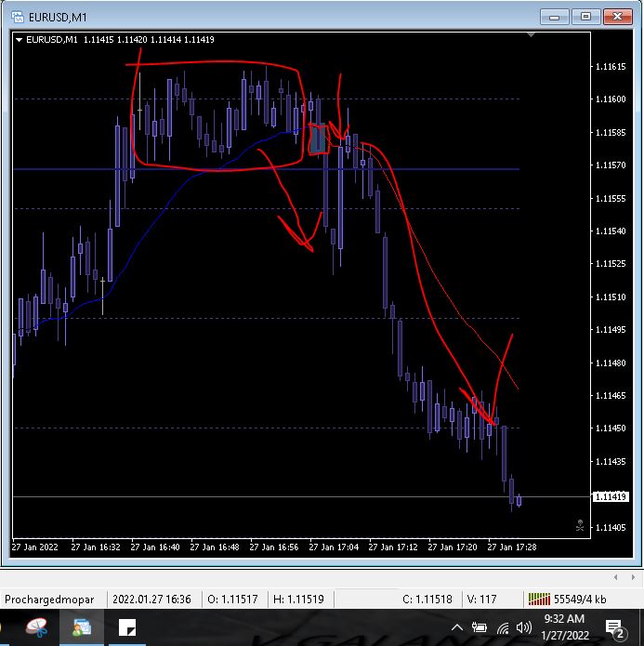Image resolution: width=644 pixels, height=646 pixels.
Task: Click the H: 1.11519 high value
Action: pos(298,599)
